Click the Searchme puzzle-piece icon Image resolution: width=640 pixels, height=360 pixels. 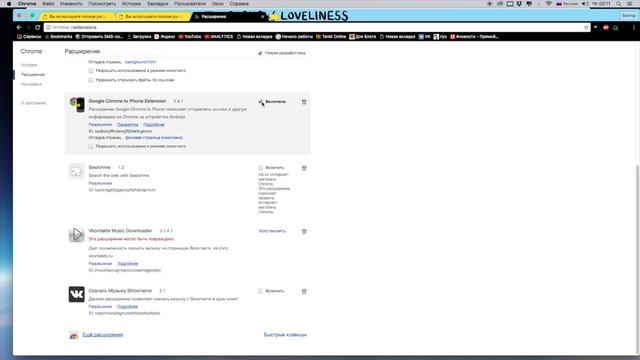coord(76,171)
